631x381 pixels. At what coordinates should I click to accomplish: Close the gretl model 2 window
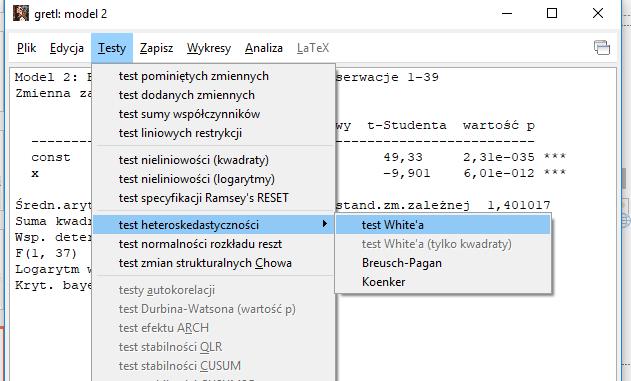pyautogui.click(x=598, y=13)
